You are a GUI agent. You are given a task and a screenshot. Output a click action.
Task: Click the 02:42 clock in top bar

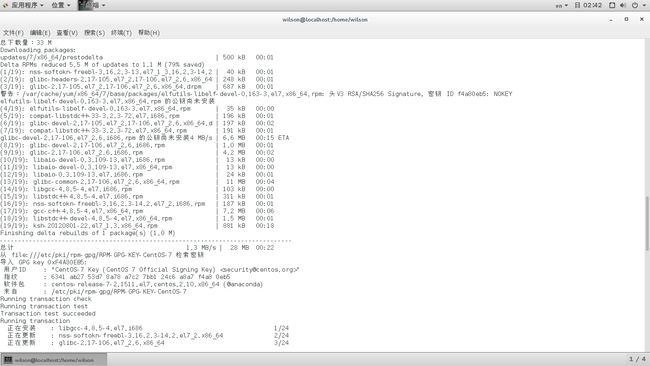tap(588, 5)
